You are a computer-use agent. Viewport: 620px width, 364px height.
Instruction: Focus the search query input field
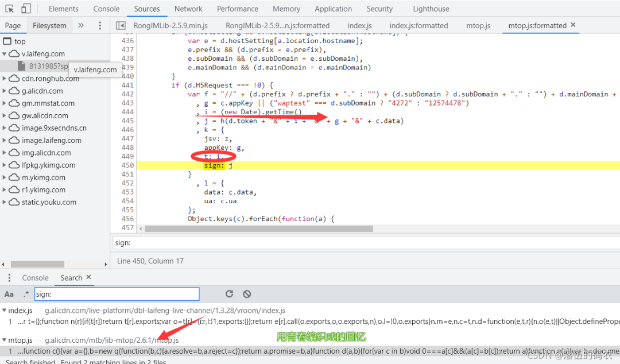tap(117, 294)
